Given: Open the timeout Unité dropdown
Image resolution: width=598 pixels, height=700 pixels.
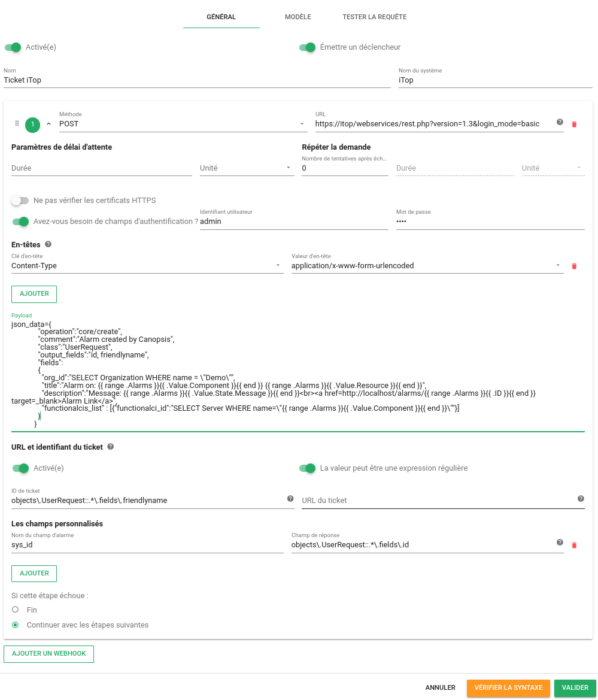Looking at the screenshot, I should [247, 168].
